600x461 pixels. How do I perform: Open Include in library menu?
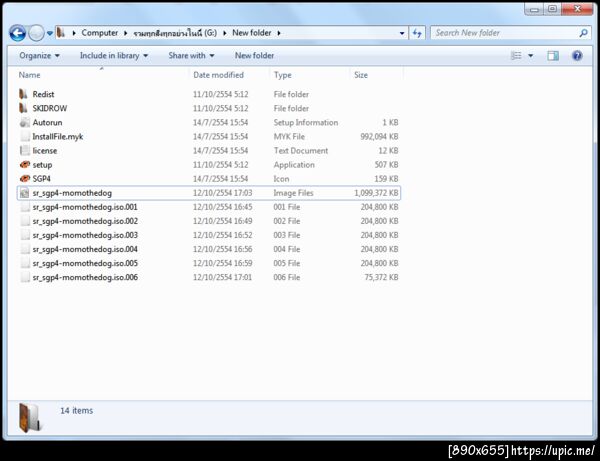tap(114, 56)
